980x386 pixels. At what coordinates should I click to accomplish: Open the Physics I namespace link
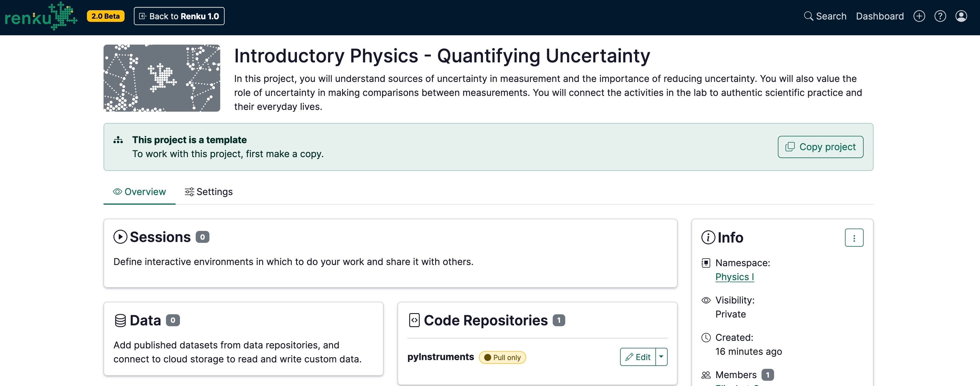point(734,277)
